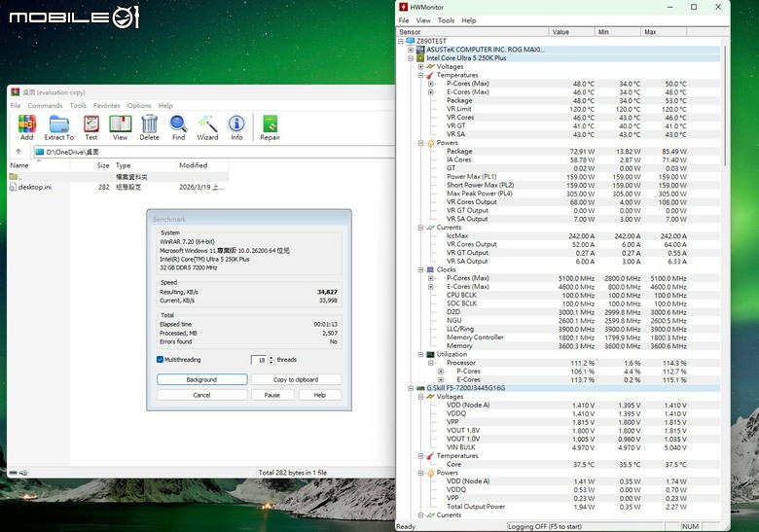Collapse the CPU Powers section

tap(420, 143)
